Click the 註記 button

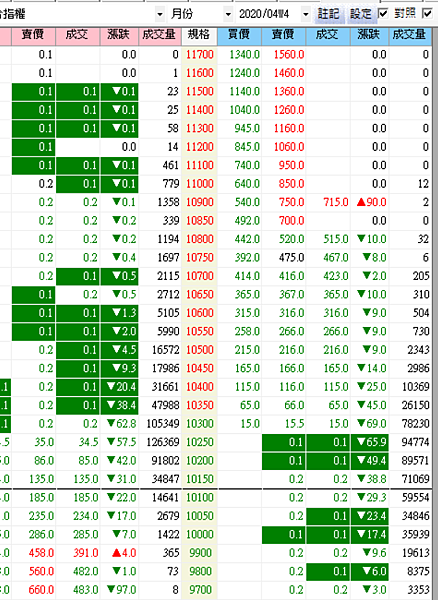tap(328, 15)
